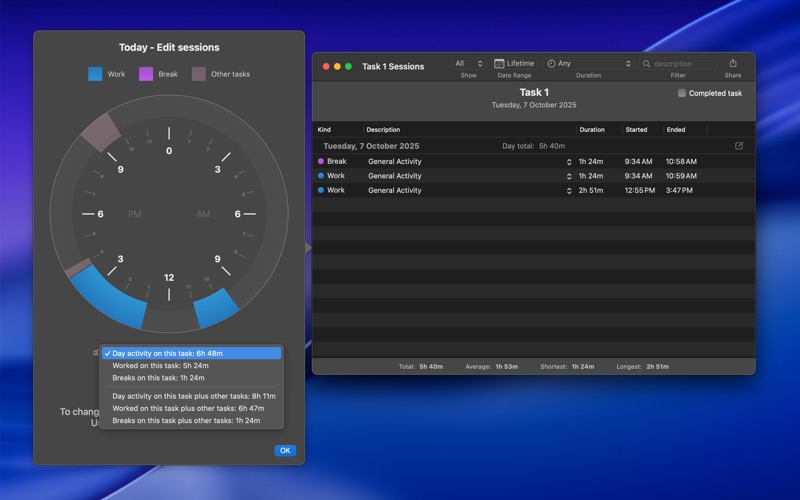
Task: Select Breaks on this task: 1h 24m
Action: (x=191, y=378)
